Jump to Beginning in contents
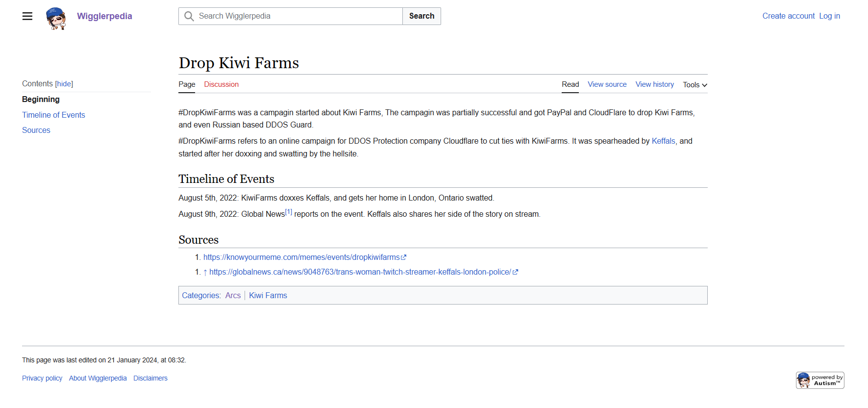 [x=41, y=99]
